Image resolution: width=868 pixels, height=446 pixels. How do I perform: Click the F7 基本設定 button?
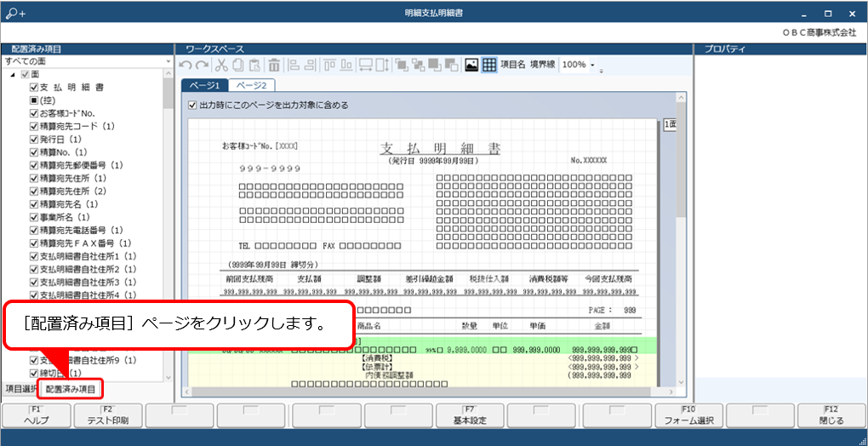[x=471, y=415]
